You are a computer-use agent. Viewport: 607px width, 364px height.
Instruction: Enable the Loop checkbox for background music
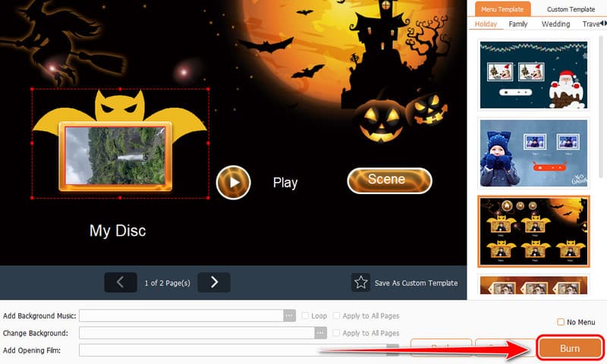pos(305,315)
